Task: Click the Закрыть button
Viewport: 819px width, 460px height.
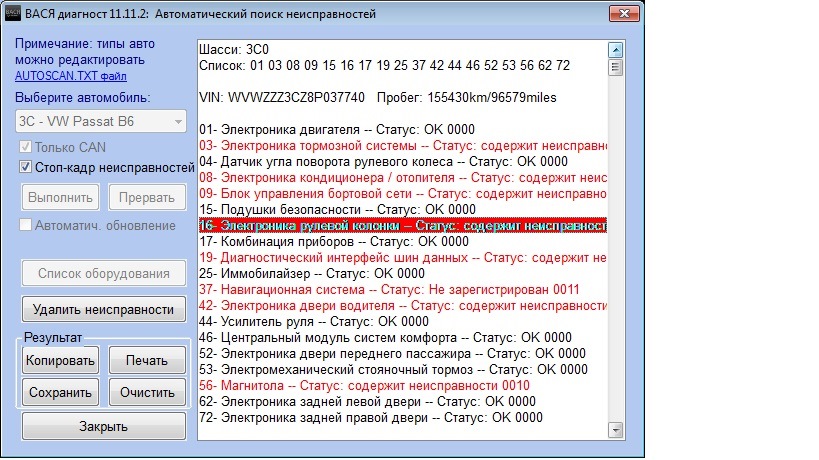Action: [103, 426]
